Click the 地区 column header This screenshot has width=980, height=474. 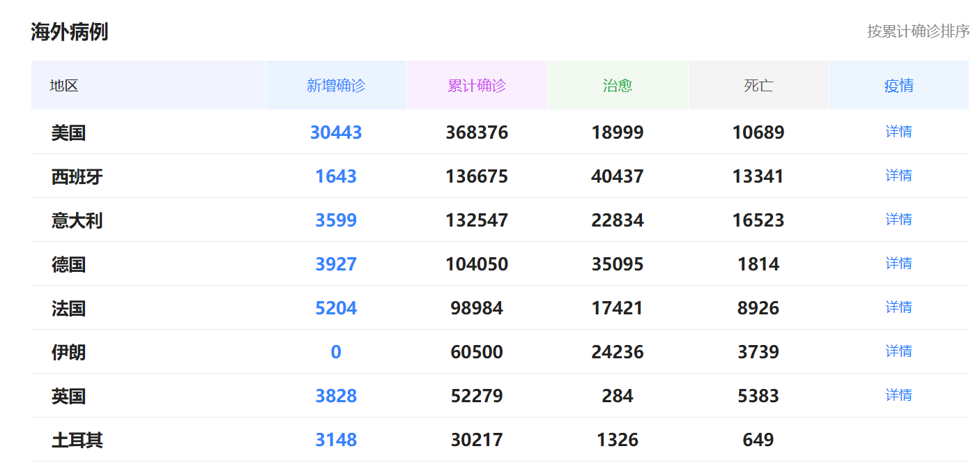coord(64,86)
